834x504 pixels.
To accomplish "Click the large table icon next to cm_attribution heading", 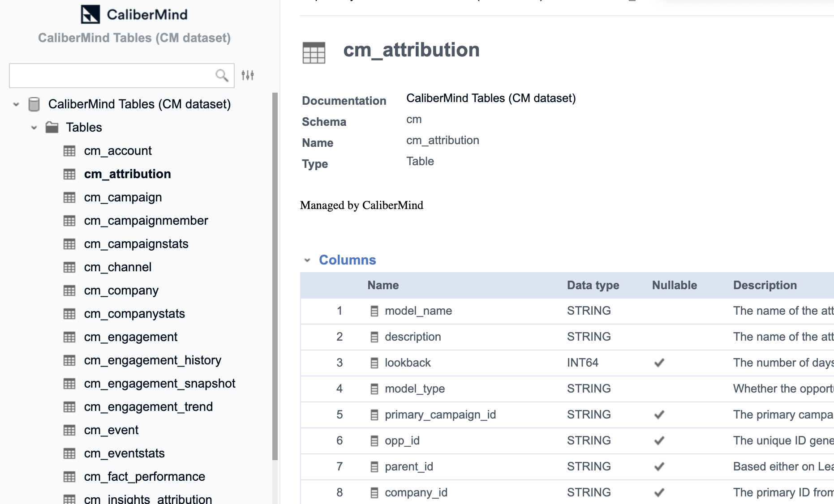I will tap(314, 53).
